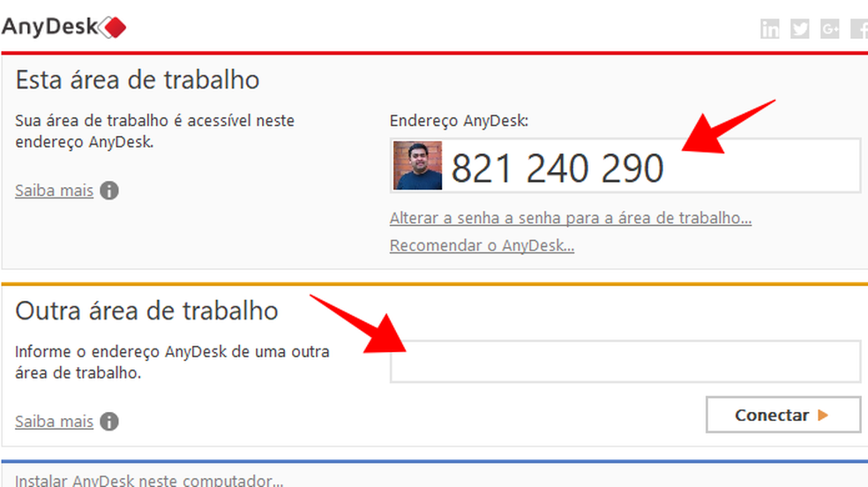
Task: Focus the remote AnyDesk address input field
Action: pos(625,362)
